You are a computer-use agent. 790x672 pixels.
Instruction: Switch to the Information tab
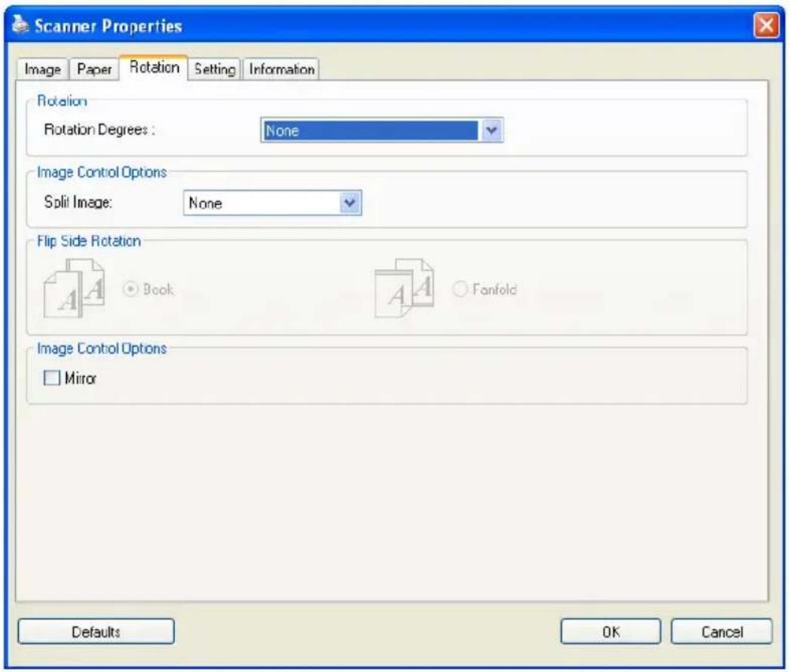282,69
